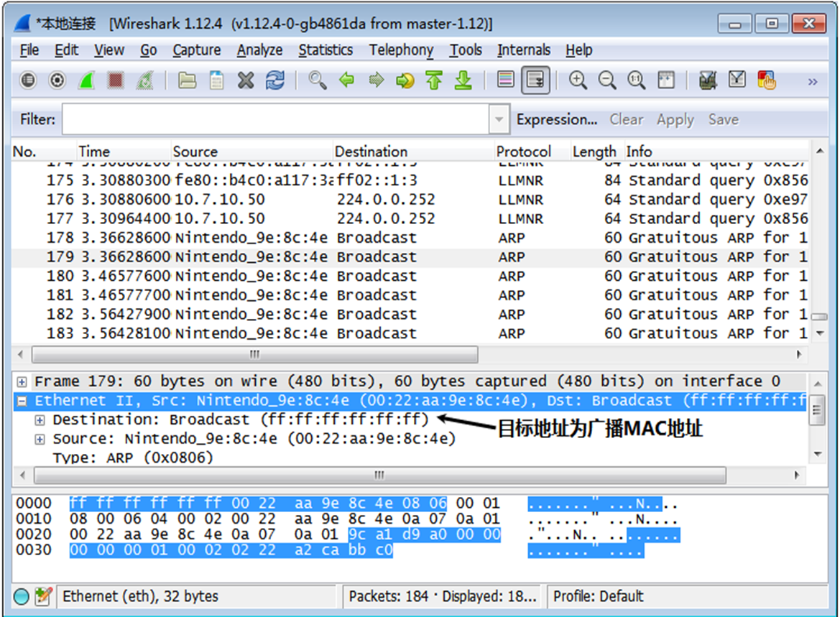Open the File menu
840x617 pixels.
(x=29, y=50)
